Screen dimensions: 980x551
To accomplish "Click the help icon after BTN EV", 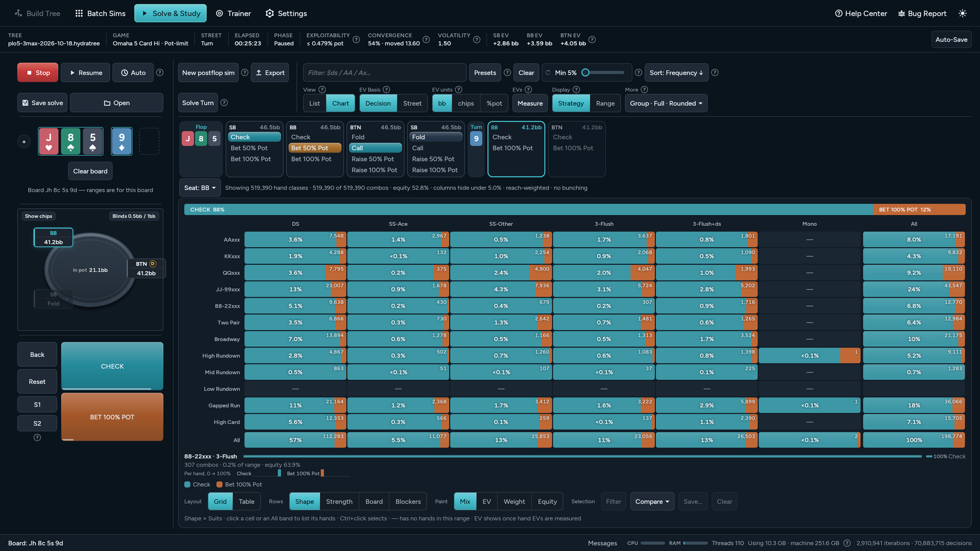I will 592,40.
